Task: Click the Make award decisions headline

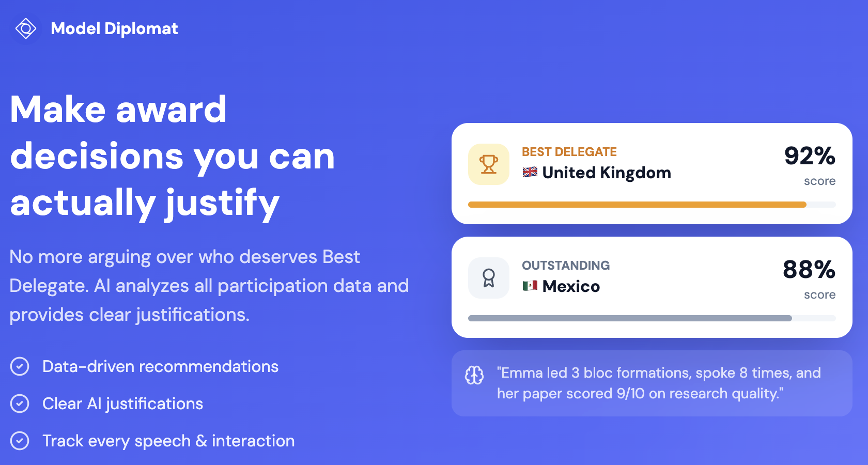Action: [173, 156]
